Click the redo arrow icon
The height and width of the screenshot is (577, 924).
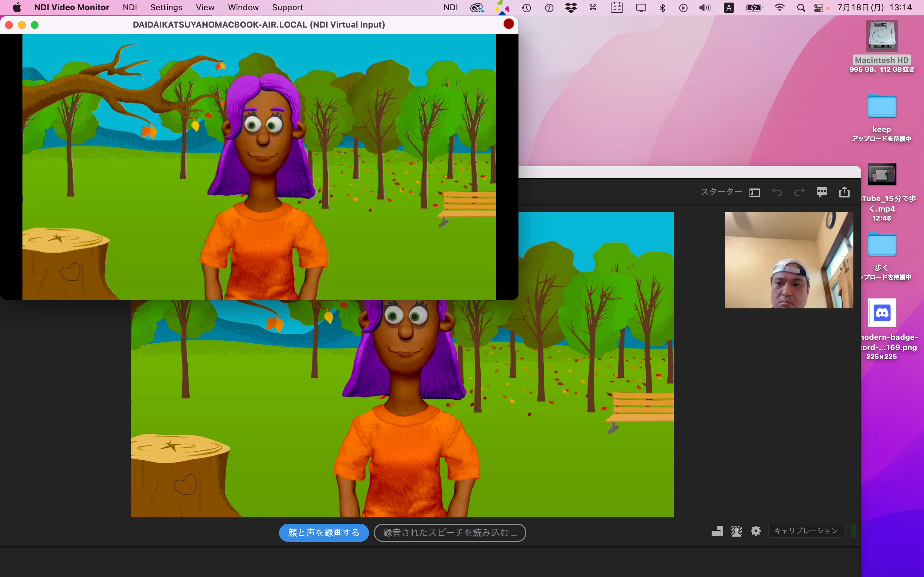pyautogui.click(x=799, y=192)
